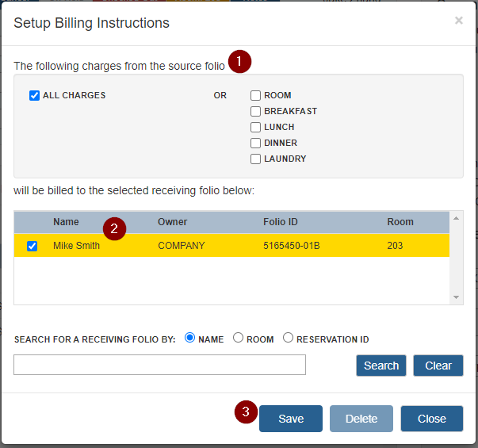The image size is (478, 448).
Task: Uncheck the ALL CHARGES checkbox
Action: [x=34, y=95]
